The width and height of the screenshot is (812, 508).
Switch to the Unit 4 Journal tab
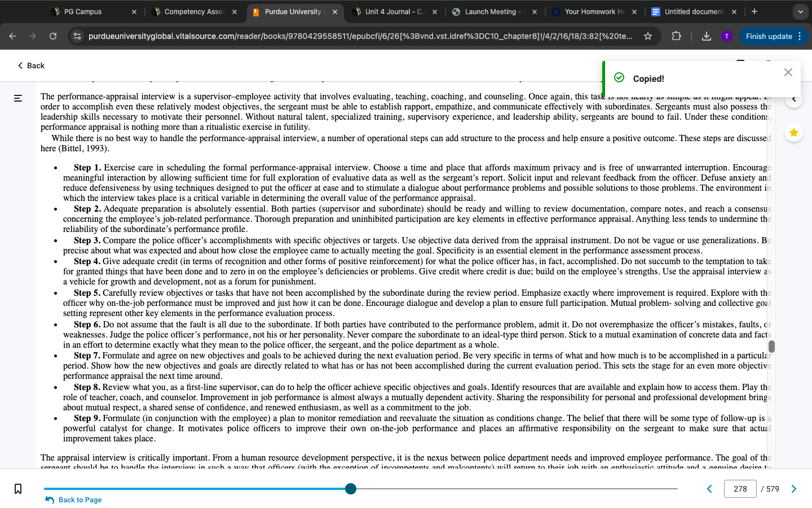(395, 11)
